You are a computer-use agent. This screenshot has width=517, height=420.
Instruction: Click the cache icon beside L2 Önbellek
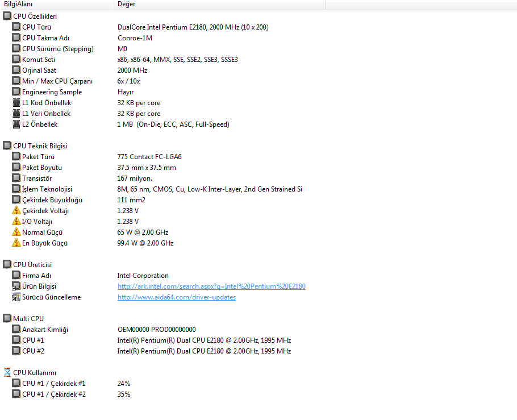coord(16,124)
